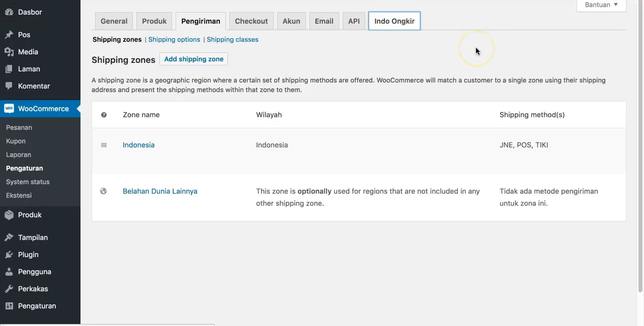
Task: Click the globe icon beside Belahan Dunia Lainnya
Action: coord(104,191)
